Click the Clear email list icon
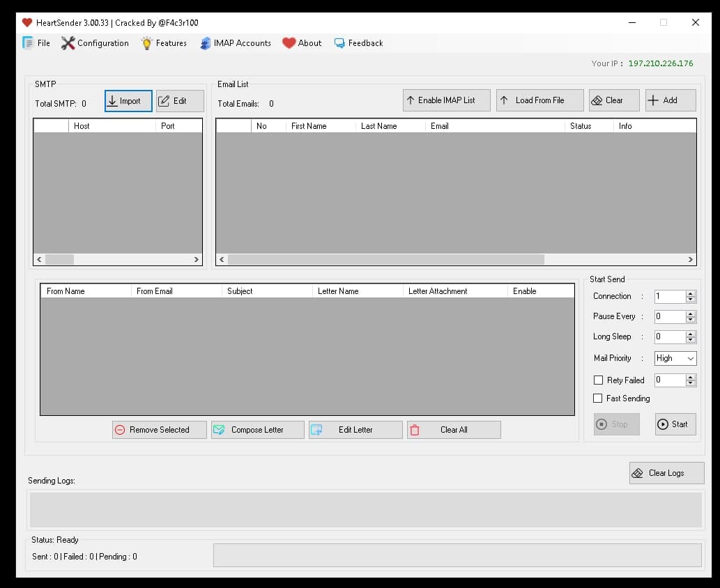This screenshot has height=588, width=720. (596, 100)
